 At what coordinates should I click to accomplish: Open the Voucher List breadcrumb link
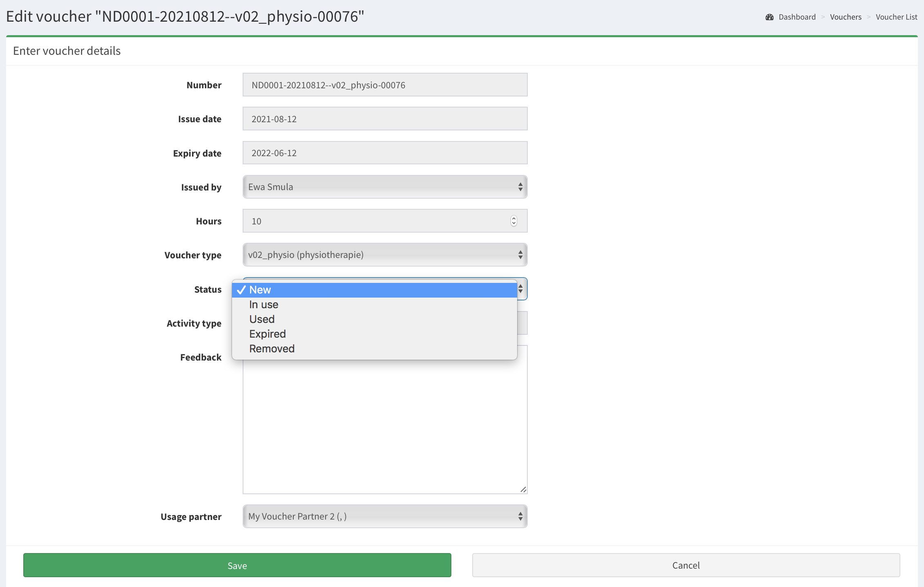click(896, 17)
